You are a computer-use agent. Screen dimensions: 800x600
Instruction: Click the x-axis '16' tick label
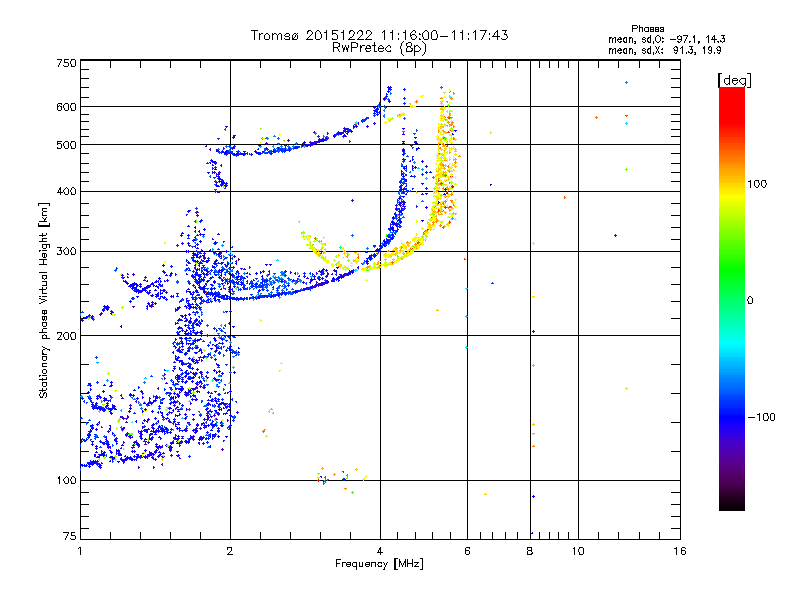pos(680,551)
